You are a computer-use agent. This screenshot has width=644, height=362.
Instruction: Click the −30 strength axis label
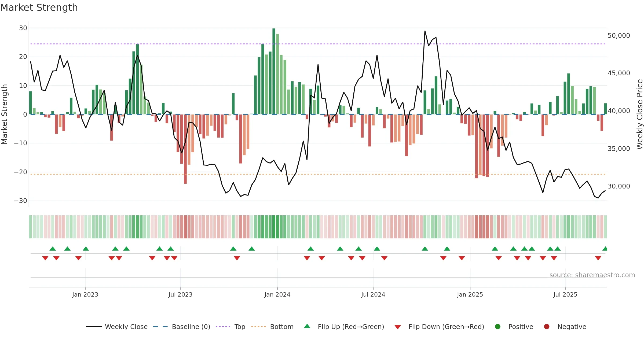(x=21, y=201)
